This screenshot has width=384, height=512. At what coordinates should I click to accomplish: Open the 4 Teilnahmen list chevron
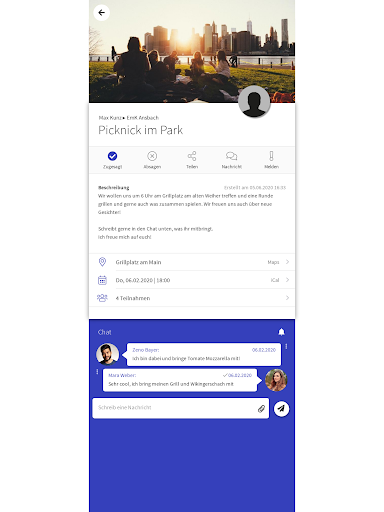[x=287, y=298]
